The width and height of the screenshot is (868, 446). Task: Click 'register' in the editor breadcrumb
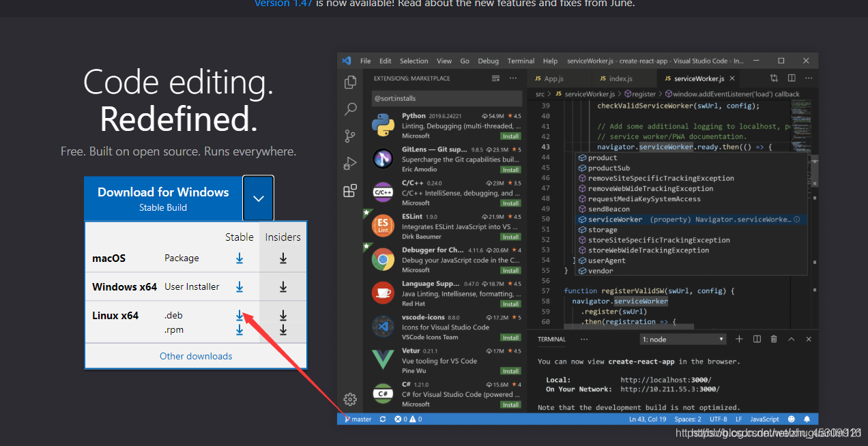(x=639, y=94)
